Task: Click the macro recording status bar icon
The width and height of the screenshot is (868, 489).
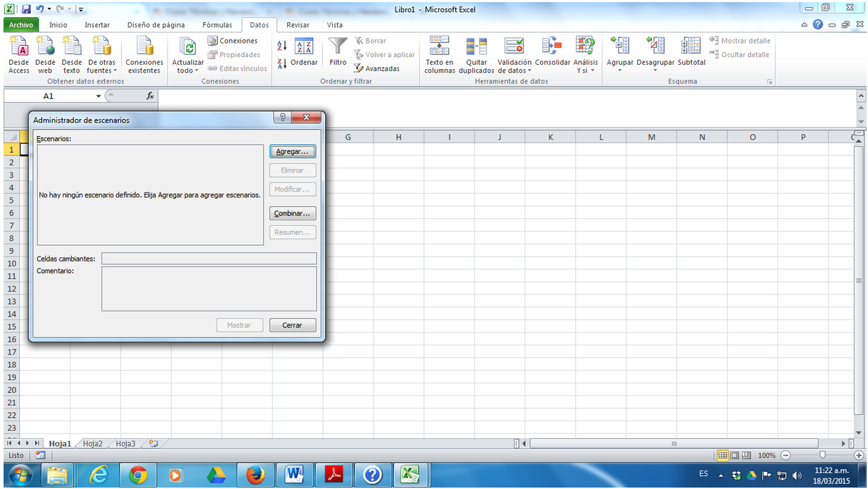Action: tap(40, 455)
